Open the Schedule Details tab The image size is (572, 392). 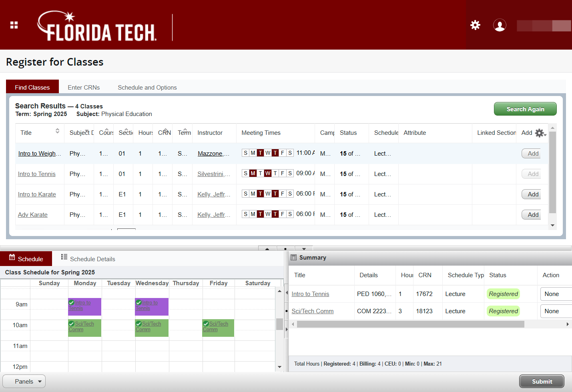tap(88, 259)
